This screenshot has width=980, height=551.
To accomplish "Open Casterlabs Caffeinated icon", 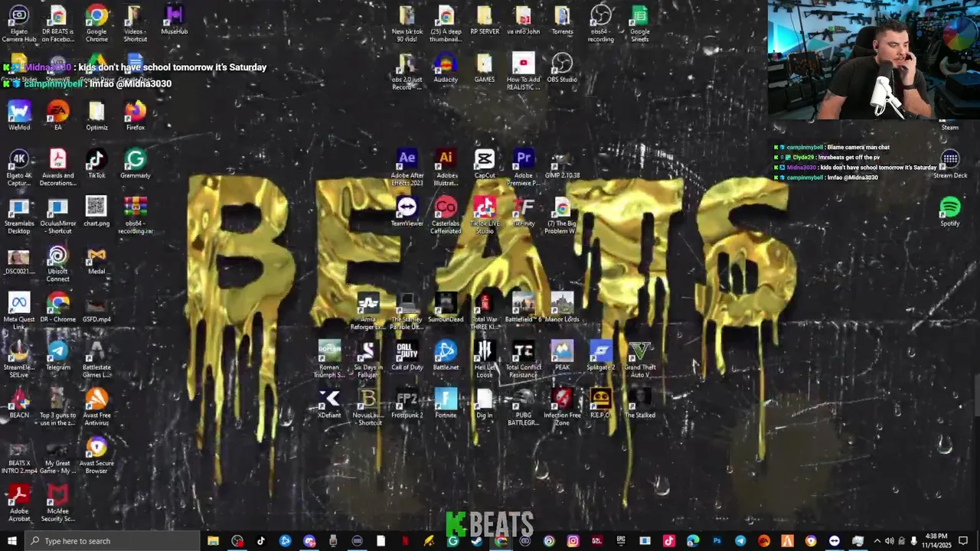I will click(446, 215).
